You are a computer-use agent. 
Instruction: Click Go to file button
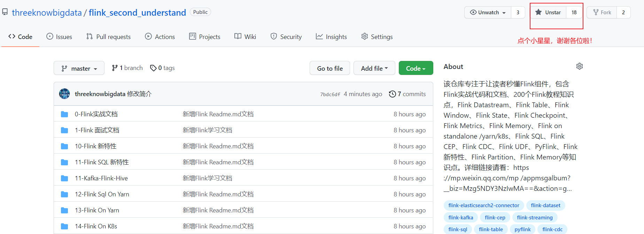click(x=330, y=68)
